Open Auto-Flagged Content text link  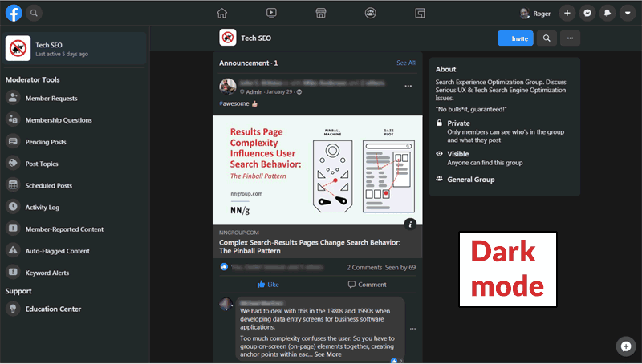click(x=57, y=251)
